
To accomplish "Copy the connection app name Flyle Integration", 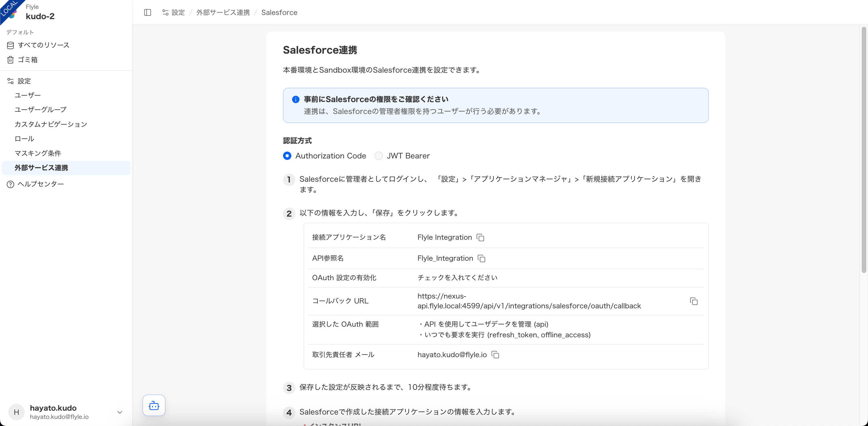I will (480, 238).
